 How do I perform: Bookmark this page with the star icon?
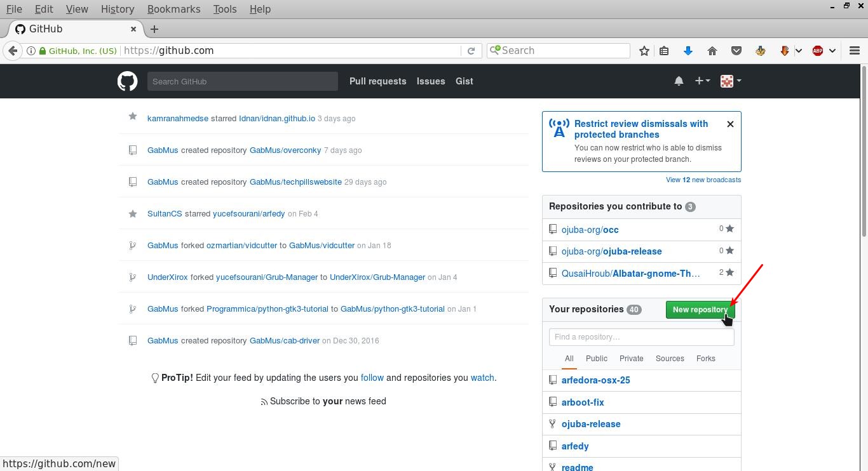[644, 51]
